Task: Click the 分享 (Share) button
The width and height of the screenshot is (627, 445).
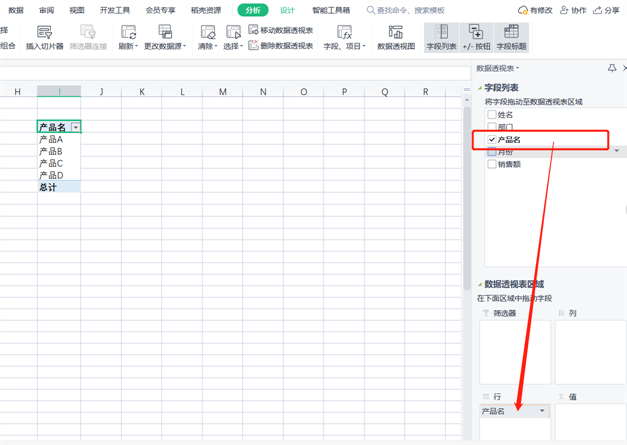Action: (606, 10)
